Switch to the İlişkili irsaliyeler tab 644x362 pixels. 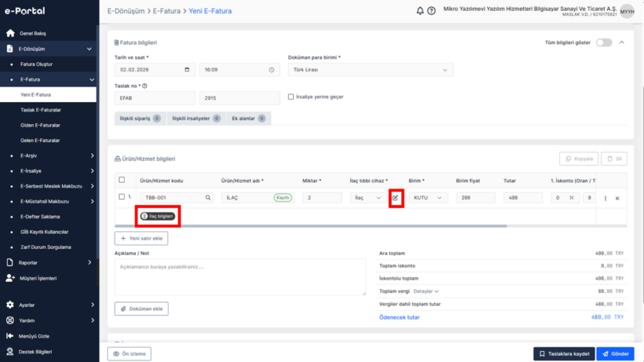(196, 118)
